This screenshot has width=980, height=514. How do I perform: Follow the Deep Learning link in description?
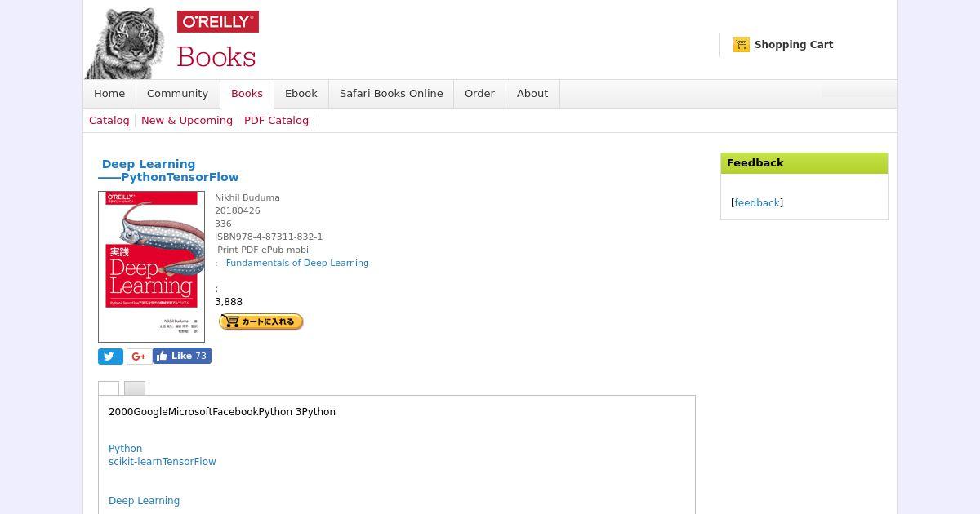144,501
